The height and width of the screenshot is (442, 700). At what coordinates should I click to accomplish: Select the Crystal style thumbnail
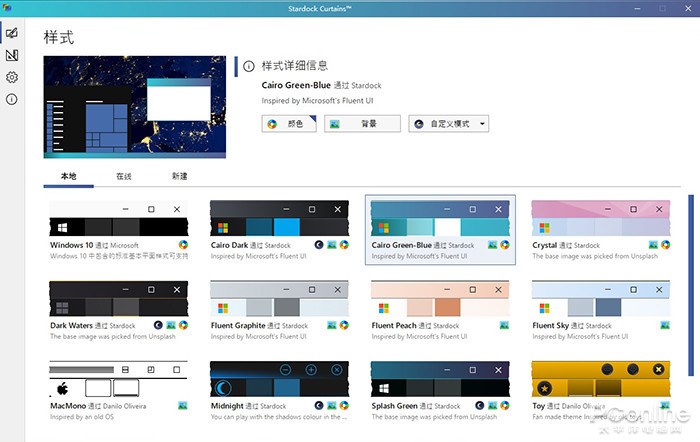click(601, 218)
